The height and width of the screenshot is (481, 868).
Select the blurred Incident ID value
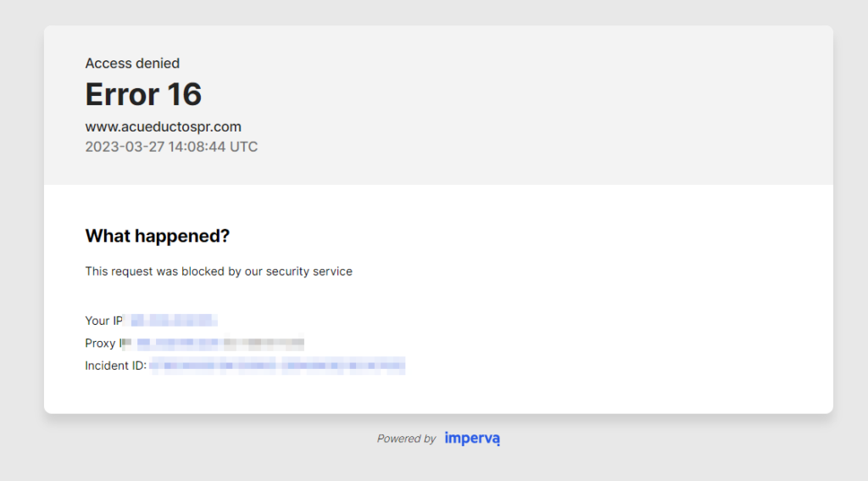(x=277, y=366)
